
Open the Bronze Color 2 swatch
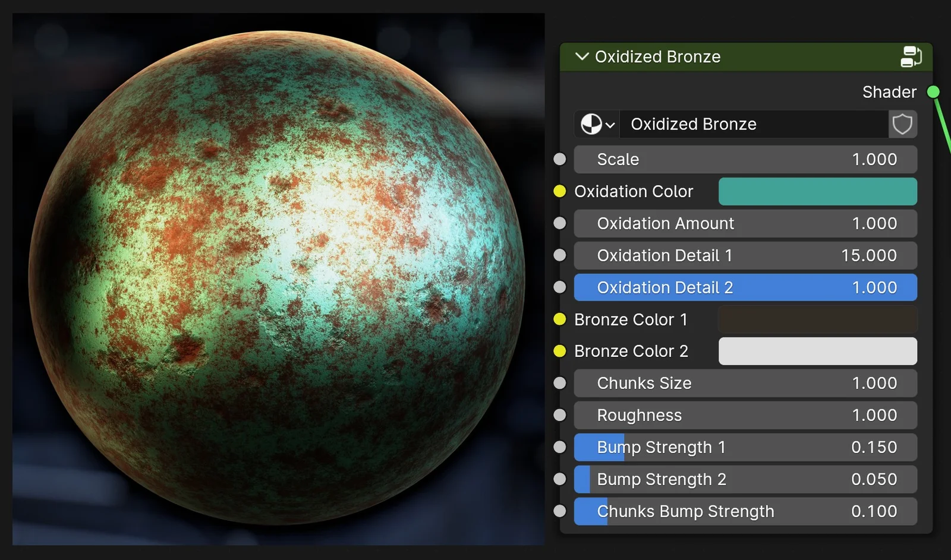coord(817,351)
